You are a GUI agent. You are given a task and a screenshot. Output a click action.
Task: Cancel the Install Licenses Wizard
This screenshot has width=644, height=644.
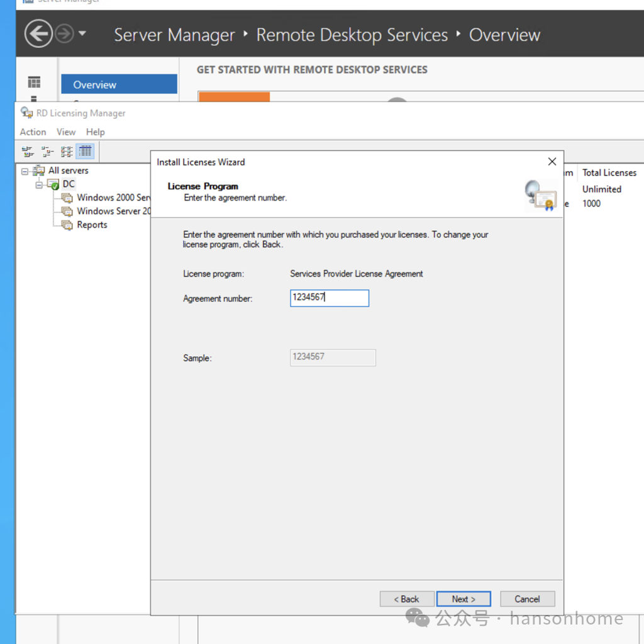coord(527,599)
